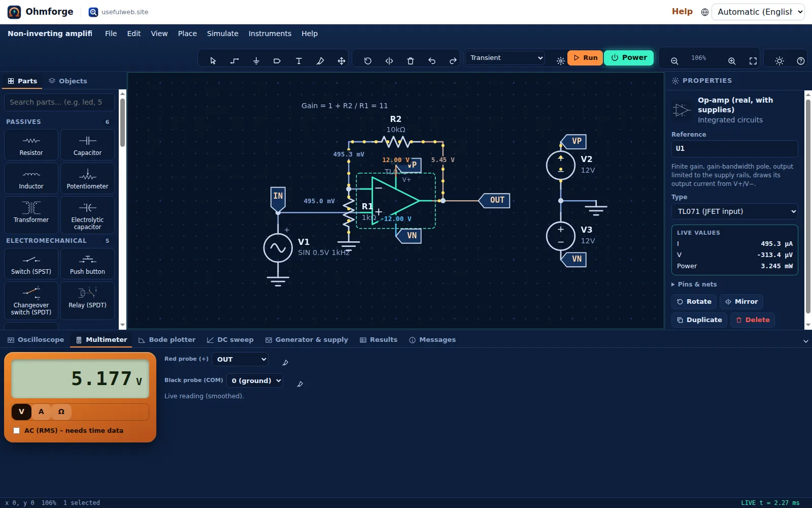Switch the multimeter to A mode
The height and width of the screenshot is (508, 812).
point(41,411)
